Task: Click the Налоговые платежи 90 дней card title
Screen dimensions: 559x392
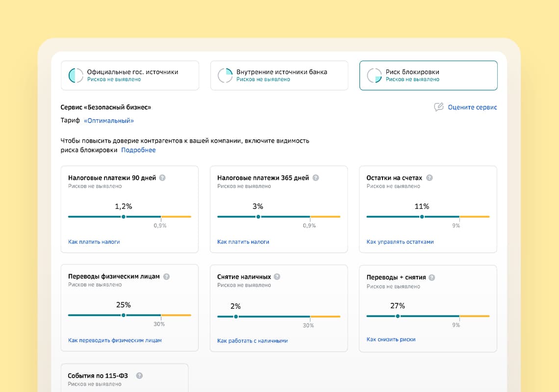Action: [112, 178]
